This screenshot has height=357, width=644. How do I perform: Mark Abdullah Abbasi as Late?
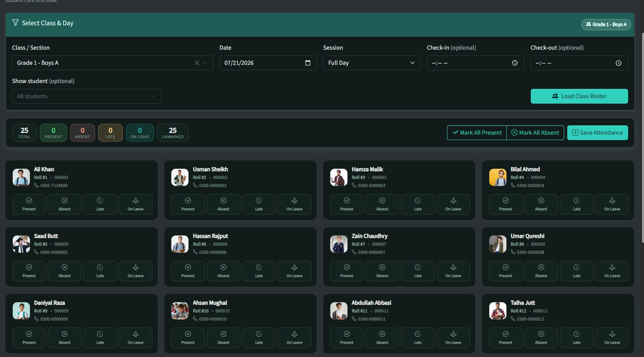[x=418, y=338]
